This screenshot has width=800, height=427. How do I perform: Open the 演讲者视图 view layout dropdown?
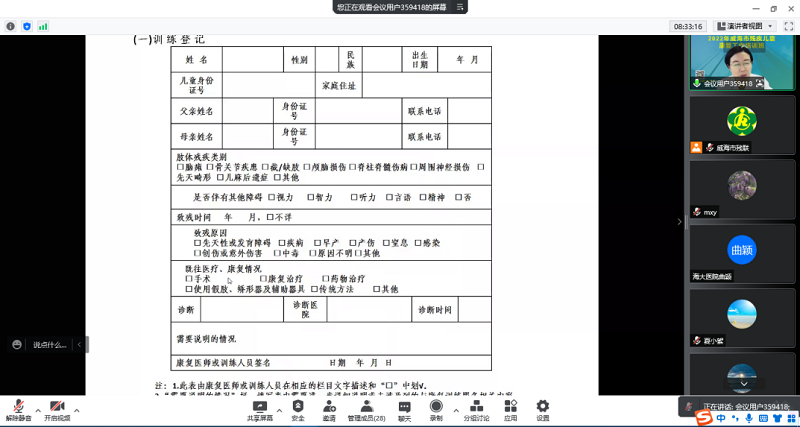point(745,26)
